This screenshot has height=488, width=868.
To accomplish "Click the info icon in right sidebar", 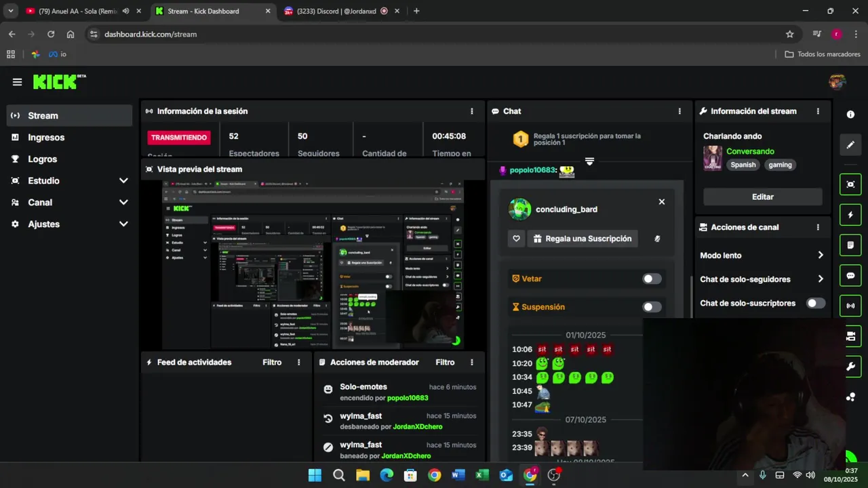I will click(850, 115).
